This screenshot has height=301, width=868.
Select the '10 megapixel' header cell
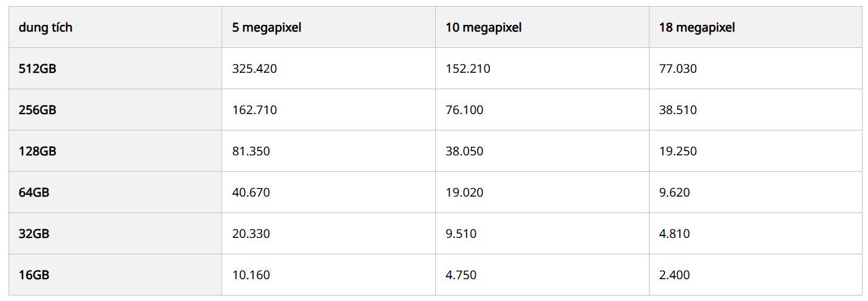483,27
